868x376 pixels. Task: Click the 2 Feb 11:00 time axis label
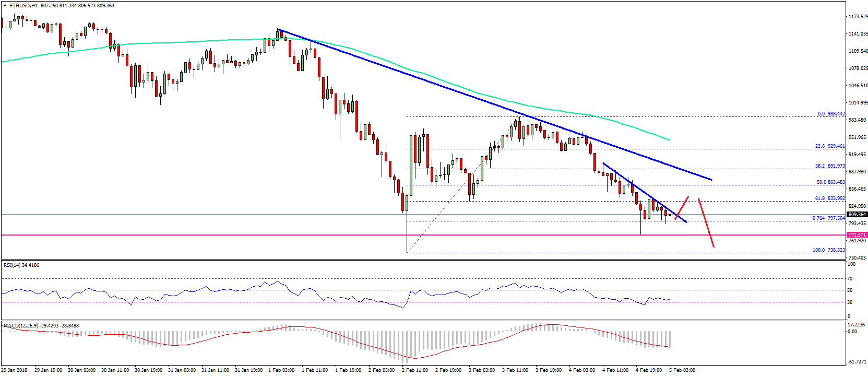point(414,370)
